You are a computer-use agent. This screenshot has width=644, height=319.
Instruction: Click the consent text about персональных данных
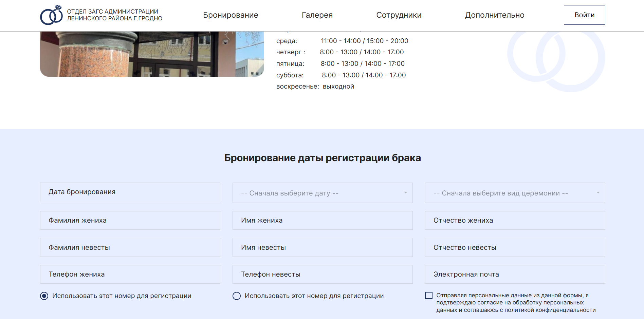click(x=516, y=303)
